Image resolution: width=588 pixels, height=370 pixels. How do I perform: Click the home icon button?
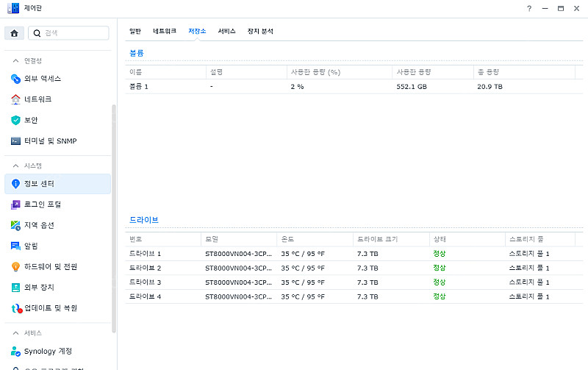coord(14,33)
